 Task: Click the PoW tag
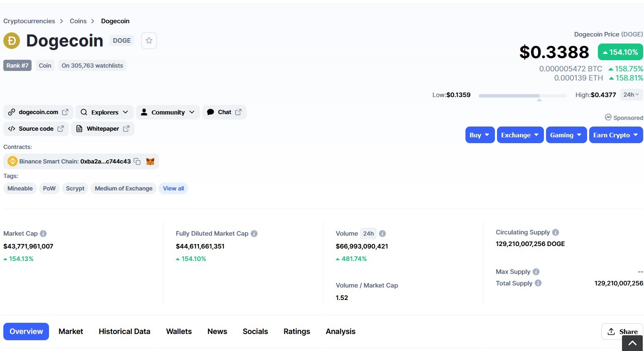(49, 188)
